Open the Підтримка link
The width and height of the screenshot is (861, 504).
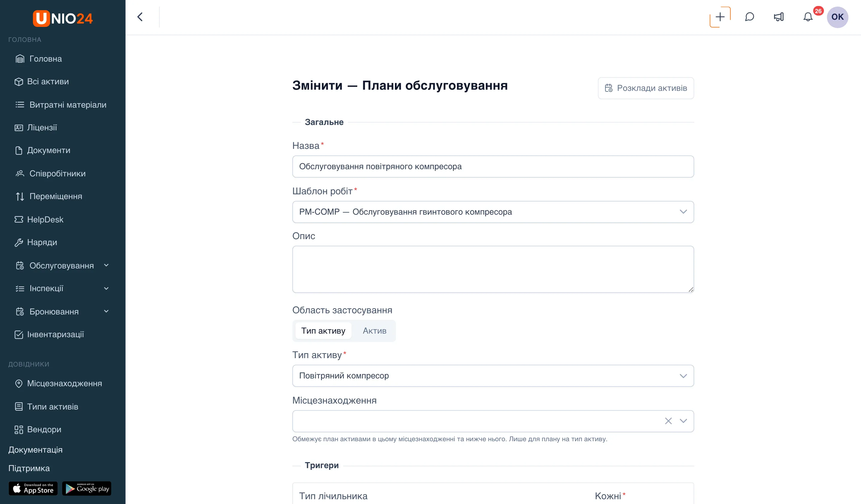[x=29, y=468]
